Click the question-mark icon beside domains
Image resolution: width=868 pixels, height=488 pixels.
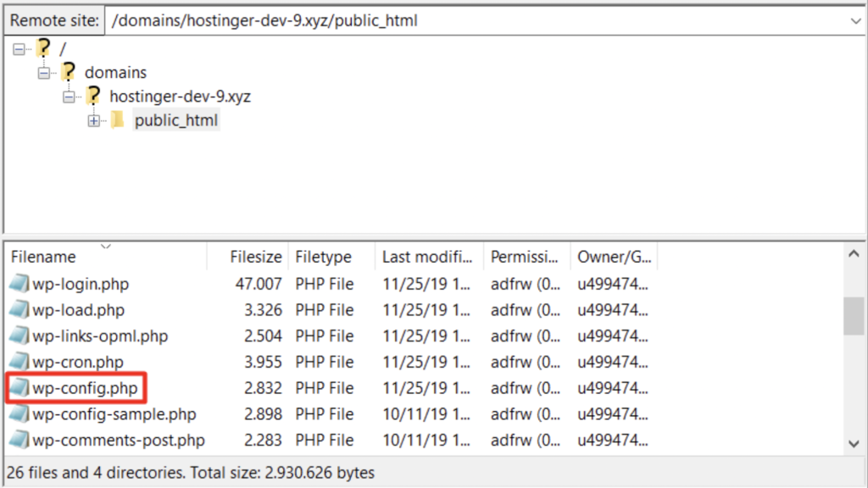[x=68, y=72]
